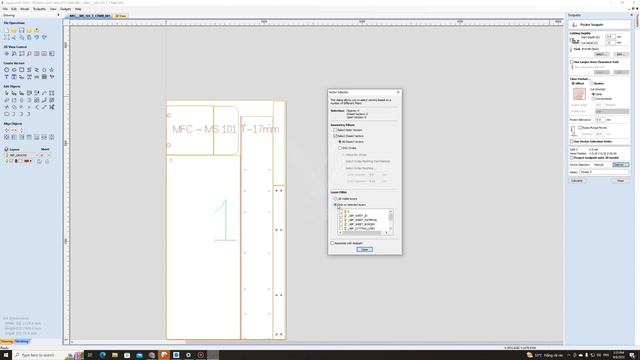
Task: Click the layer list horizontal scrollbar
Action: click(363, 233)
